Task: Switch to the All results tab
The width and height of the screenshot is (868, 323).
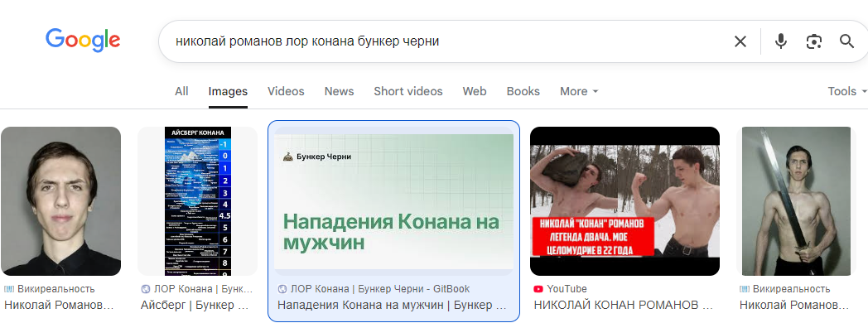Action: [x=181, y=91]
